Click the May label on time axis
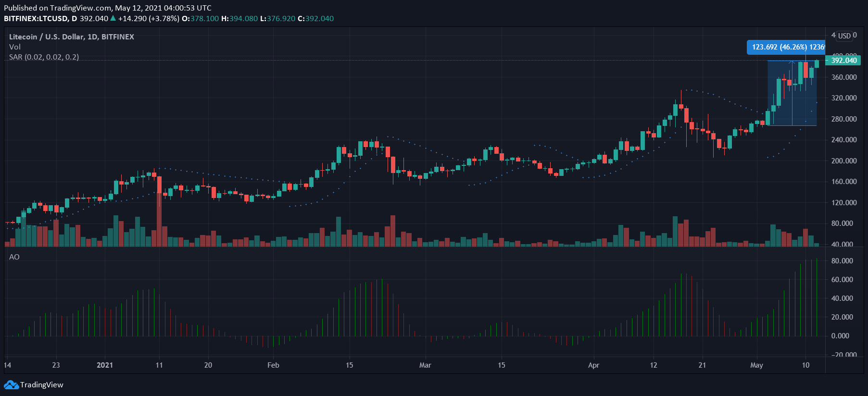The width and height of the screenshot is (868, 396). (756, 365)
